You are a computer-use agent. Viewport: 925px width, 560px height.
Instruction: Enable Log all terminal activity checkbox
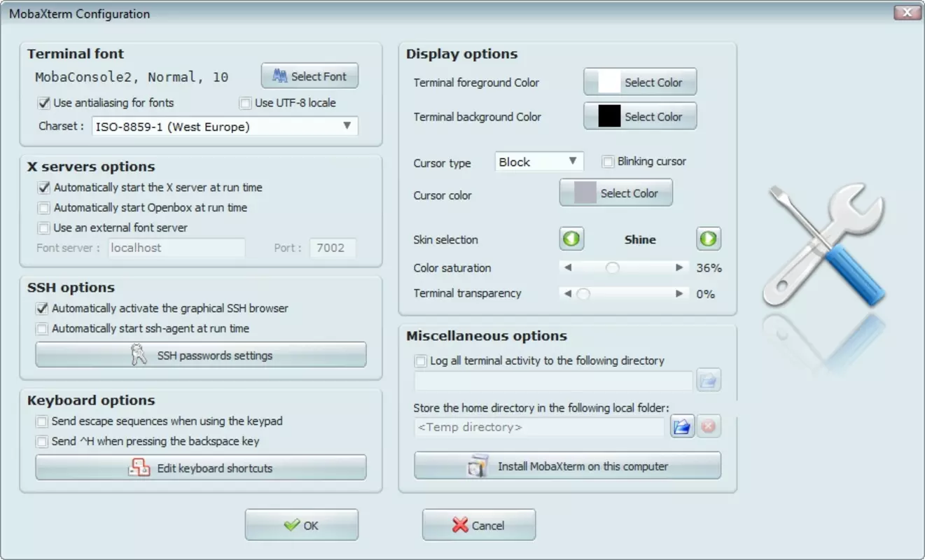coord(420,361)
